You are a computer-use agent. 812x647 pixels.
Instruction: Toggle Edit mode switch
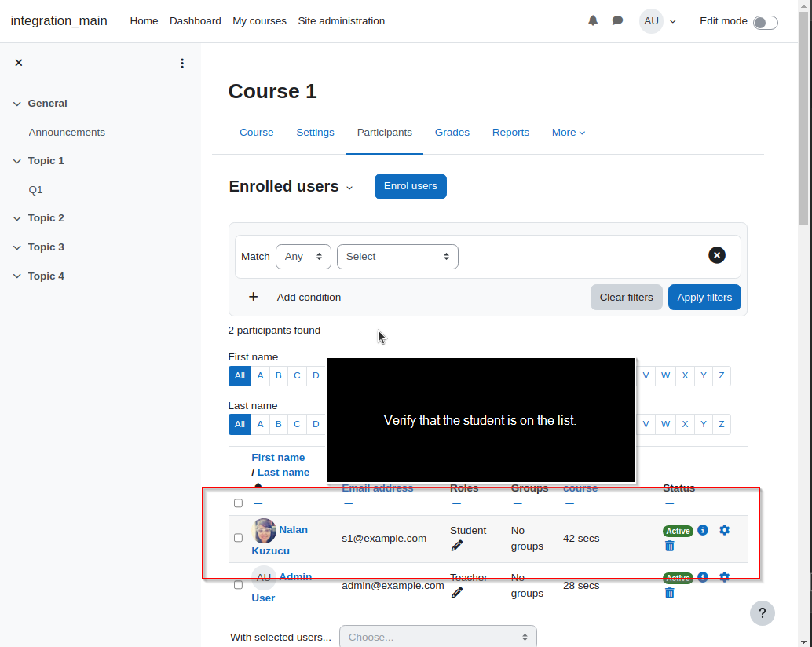tap(766, 23)
